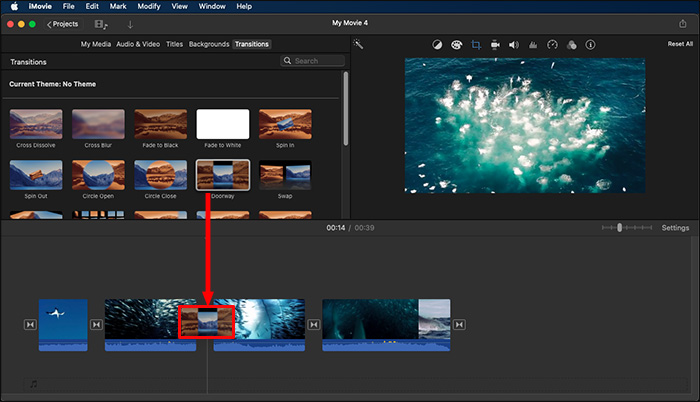Open the speed adjustment tool

click(551, 45)
